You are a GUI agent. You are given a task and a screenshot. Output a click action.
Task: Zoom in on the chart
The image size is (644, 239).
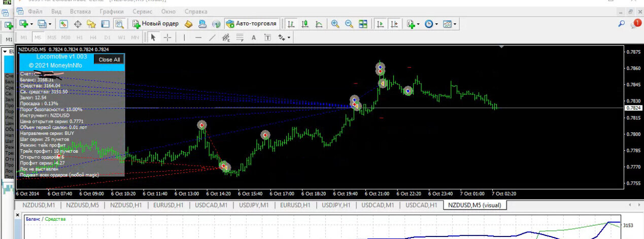[335, 24]
